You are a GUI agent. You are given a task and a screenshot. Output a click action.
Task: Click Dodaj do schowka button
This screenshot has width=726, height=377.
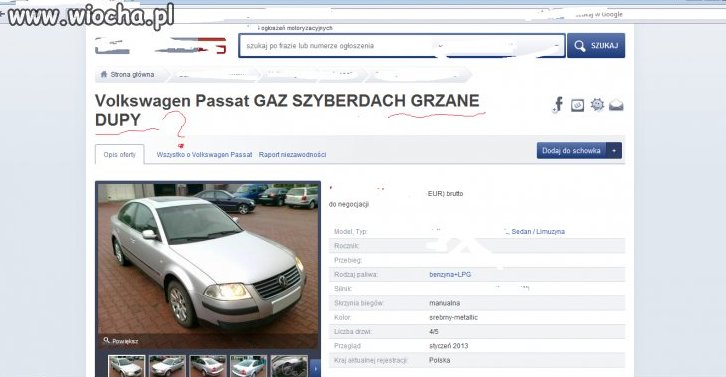[x=571, y=151]
